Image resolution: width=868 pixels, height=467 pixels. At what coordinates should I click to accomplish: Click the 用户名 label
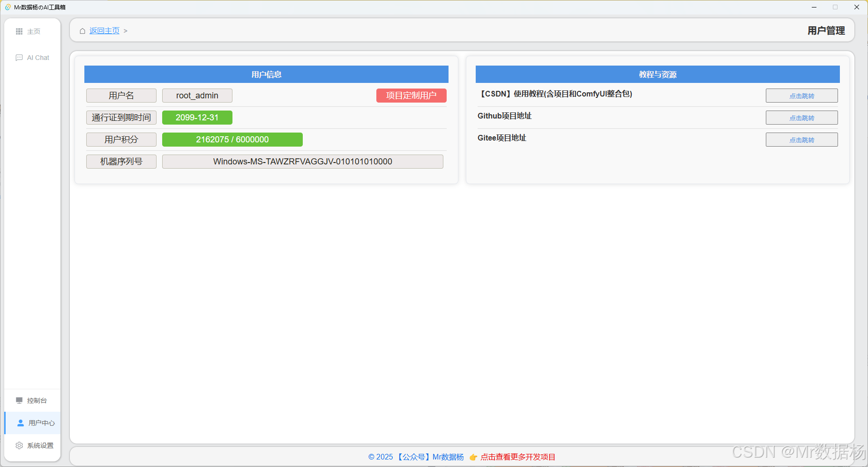(121, 96)
